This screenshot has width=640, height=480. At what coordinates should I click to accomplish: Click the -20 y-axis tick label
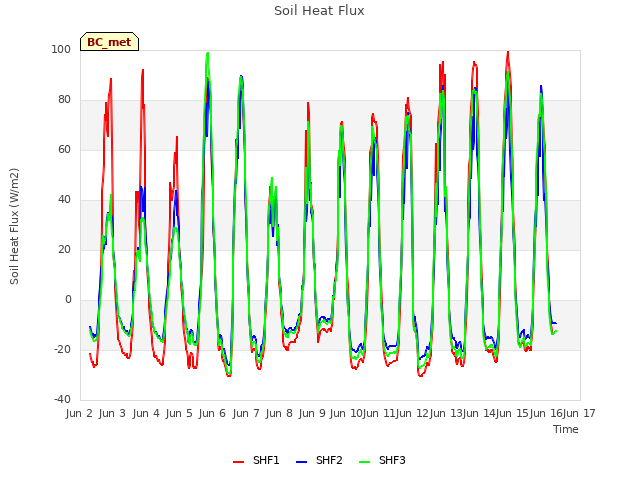point(62,350)
